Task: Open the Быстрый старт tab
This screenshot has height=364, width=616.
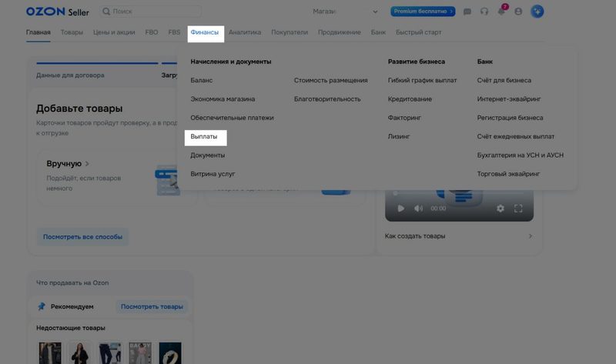Action: [x=418, y=32]
